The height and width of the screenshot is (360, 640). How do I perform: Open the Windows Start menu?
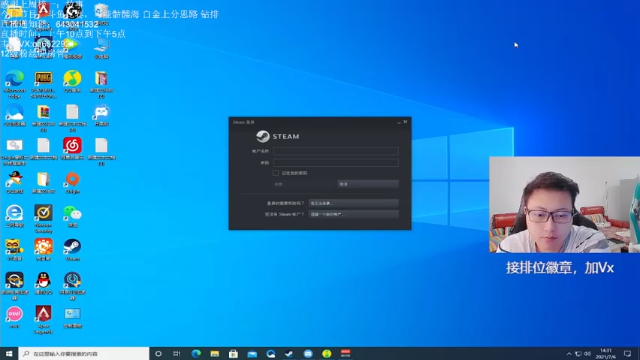point(9,353)
